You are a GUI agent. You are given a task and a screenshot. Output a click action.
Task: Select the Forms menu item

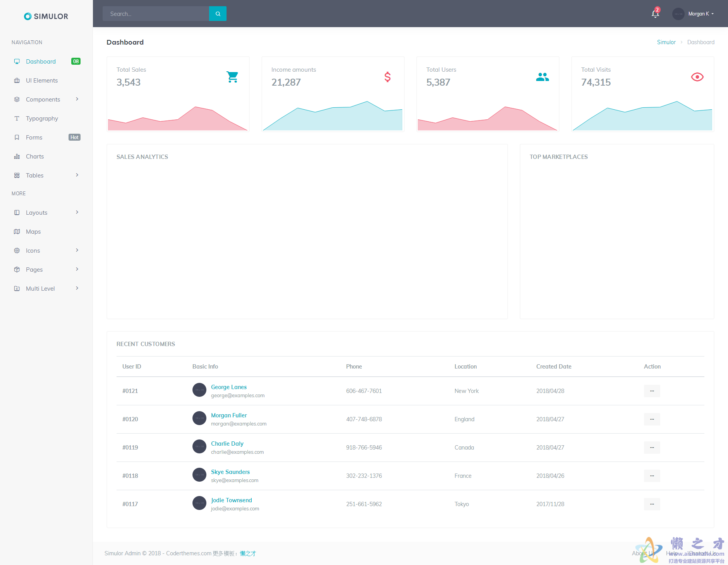[34, 138]
